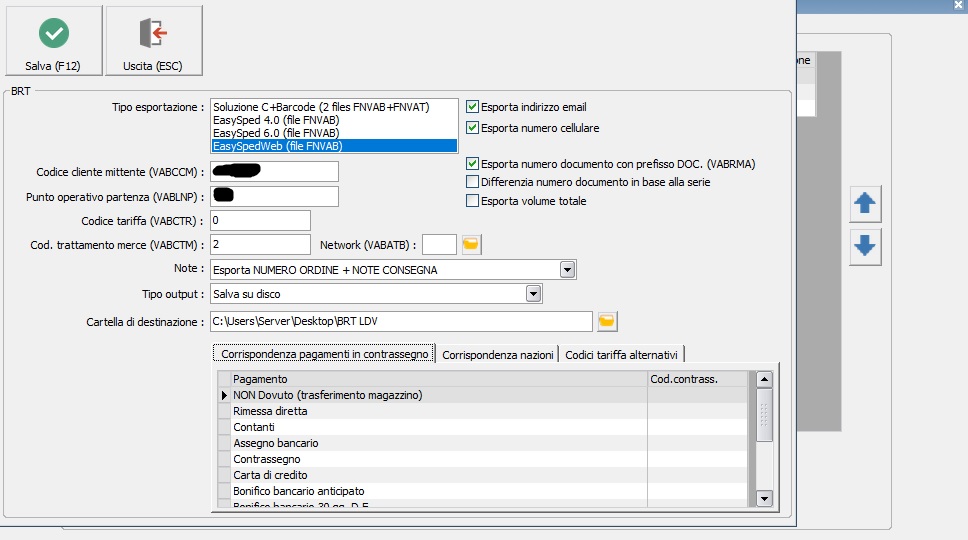
Task: Click the Codice cliente mittente (VABCCM) field
Action: [x=274, y=172]
